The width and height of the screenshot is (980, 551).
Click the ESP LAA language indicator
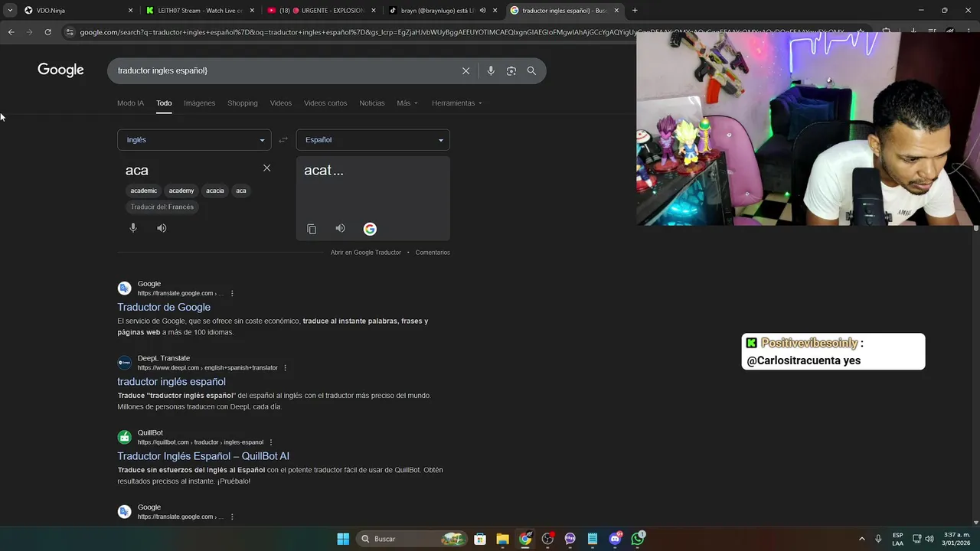pyautogui.click(x=897, y=539)
